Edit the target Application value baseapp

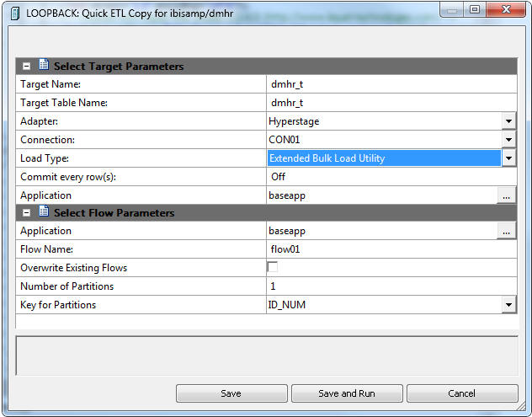tap(382, 195)
